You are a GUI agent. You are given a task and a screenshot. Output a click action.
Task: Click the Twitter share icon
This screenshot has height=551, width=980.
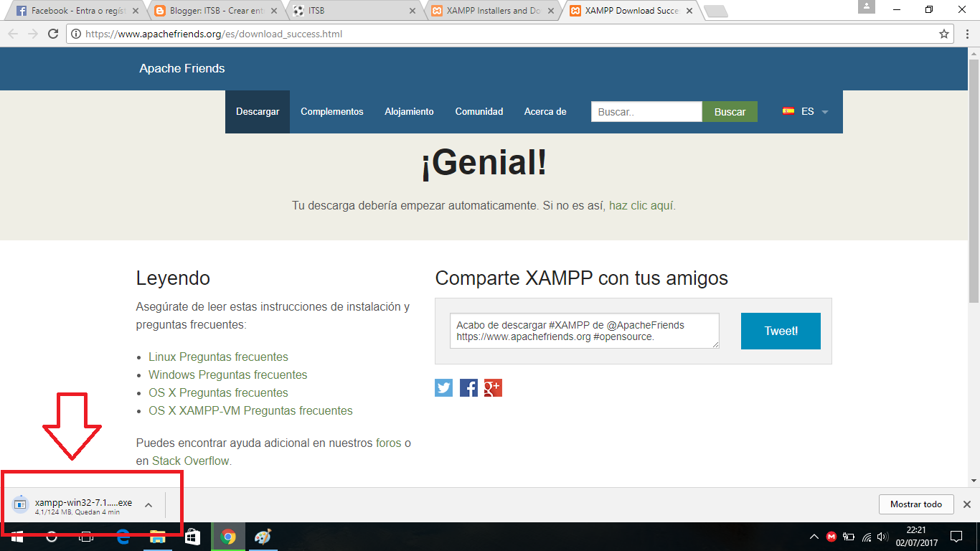(x=443, y=387)
